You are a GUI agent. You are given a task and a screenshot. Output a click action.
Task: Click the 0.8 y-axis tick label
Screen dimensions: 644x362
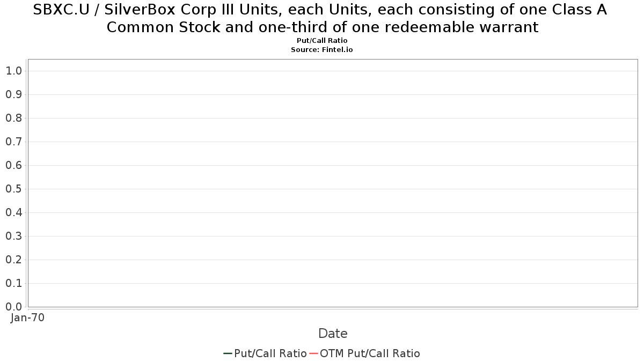[x=13, y=118]
